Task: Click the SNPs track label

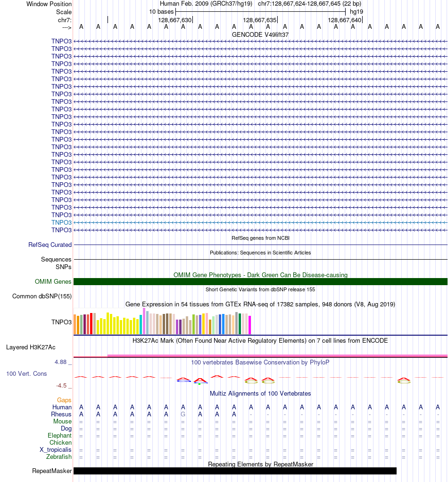Action: coord(64,267)
